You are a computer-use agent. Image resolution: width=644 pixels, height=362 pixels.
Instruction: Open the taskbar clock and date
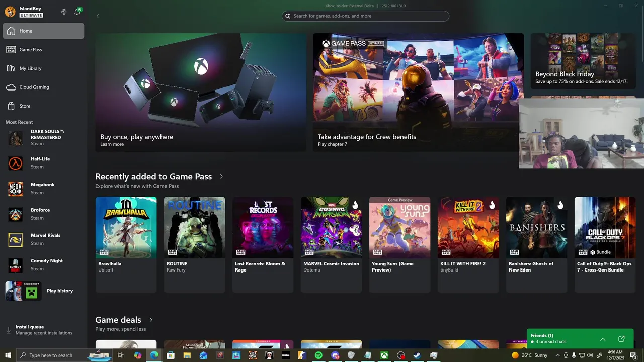click(x=615, y=355)
